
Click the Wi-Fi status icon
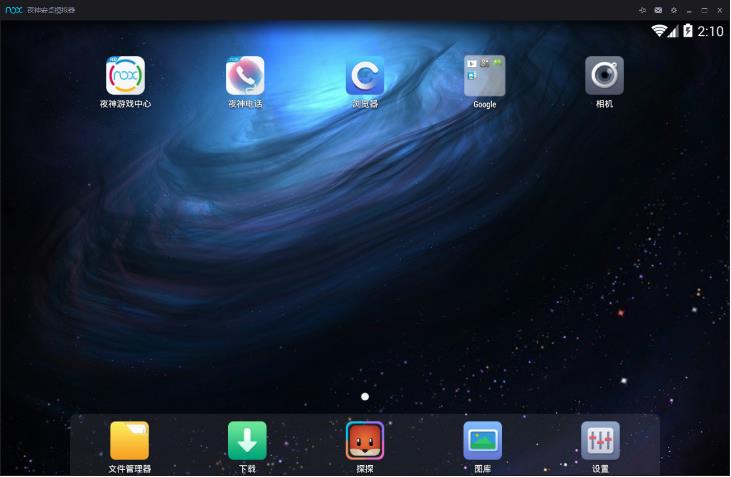[658, 32]
